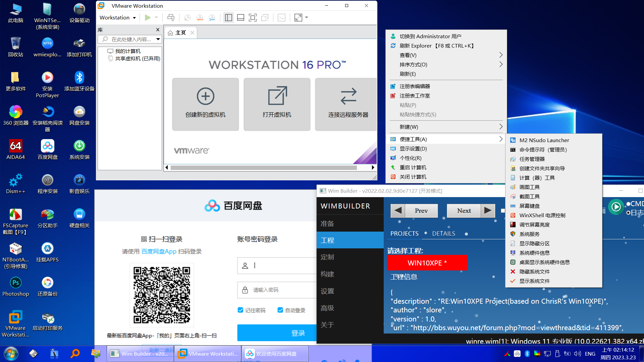Click the volume icon in the system tray
644x362 pixels.
tap(577, 354)
